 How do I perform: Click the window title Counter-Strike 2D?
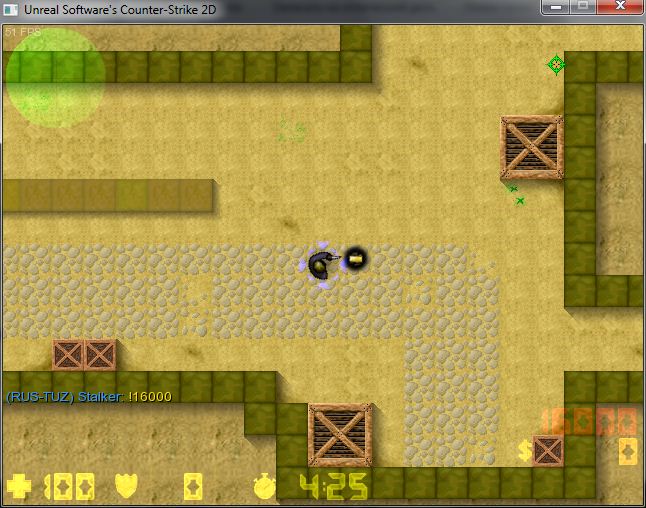point(120,9)
